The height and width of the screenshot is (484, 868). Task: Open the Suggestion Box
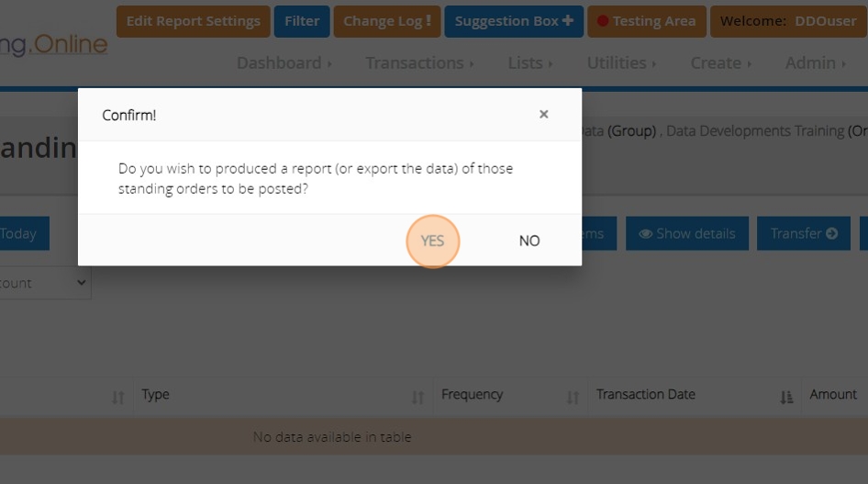click(514, 21)
